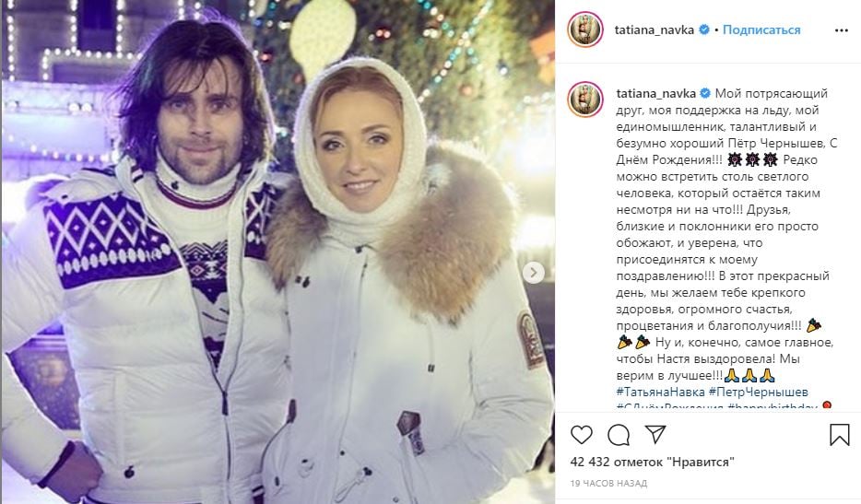Open the three-dot post options menu
Screen dimensions: 861x504
tap(842, 30)
